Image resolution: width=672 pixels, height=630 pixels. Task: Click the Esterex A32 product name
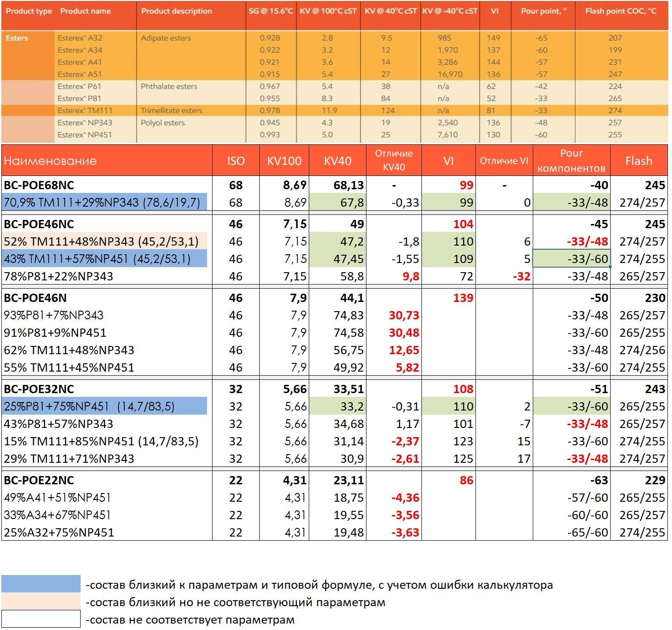tap(80, 38)
